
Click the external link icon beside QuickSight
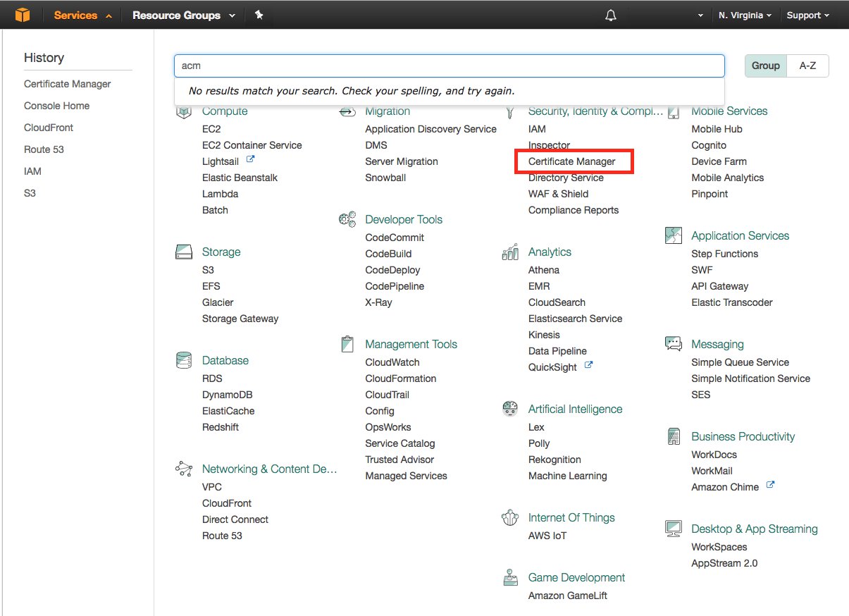click(588, 366)
